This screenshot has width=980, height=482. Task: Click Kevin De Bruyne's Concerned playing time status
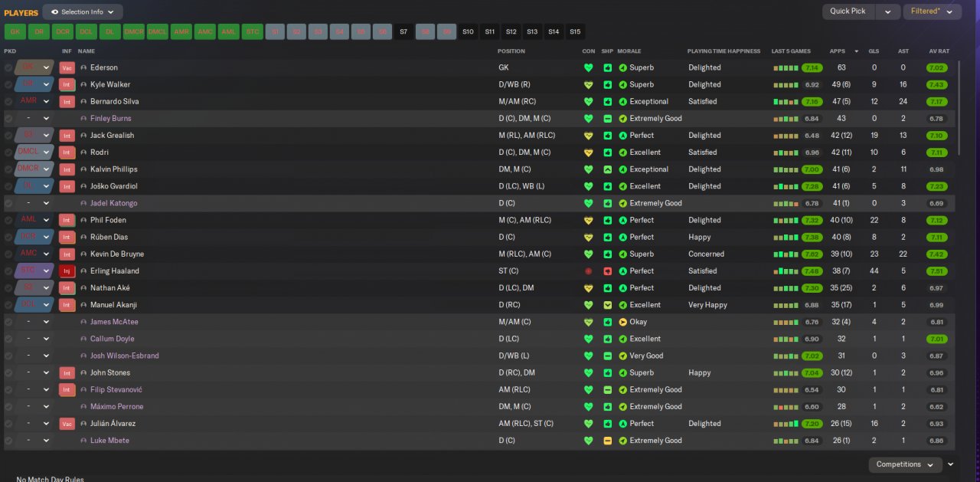(706, 254)
